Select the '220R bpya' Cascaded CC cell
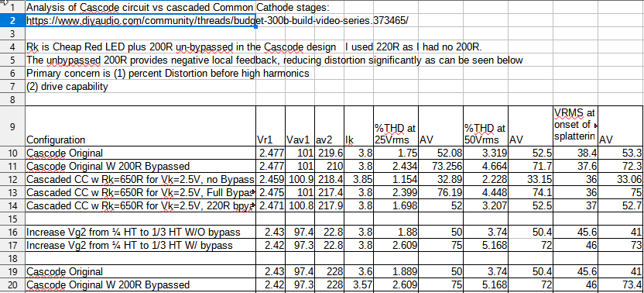This screenshot has width=644, height=293. 140,205
